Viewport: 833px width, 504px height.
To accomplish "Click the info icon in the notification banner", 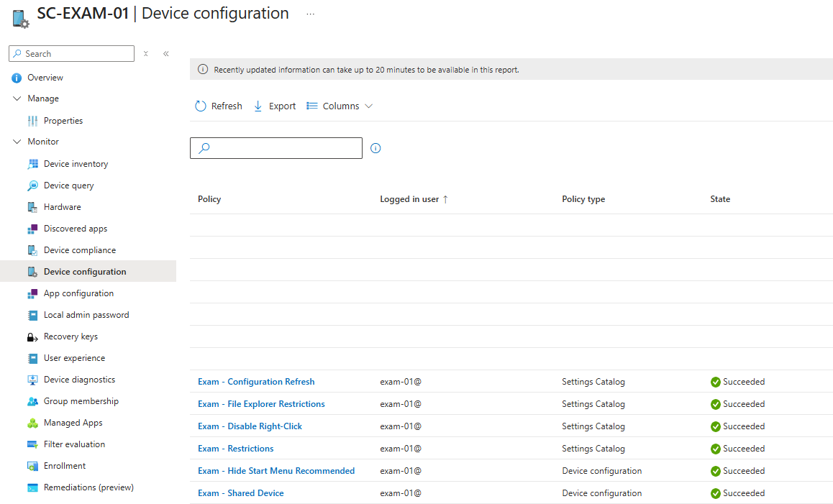I will [x=203, y=70].
